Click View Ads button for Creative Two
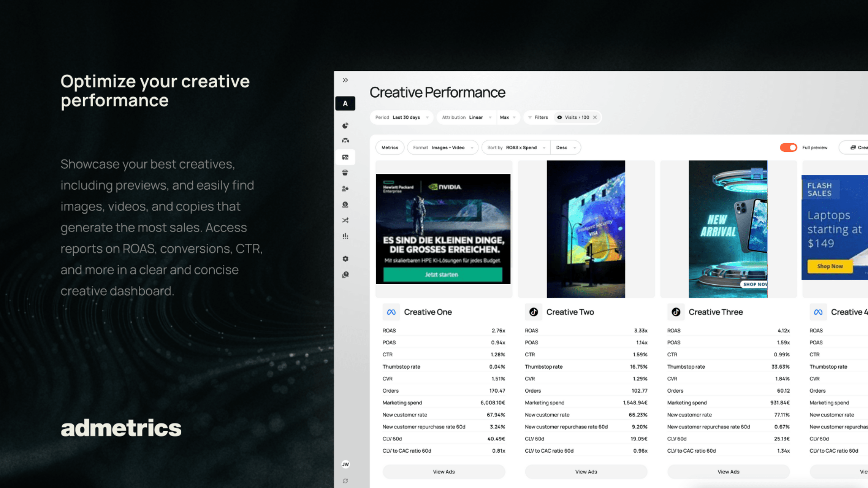The width and height of the screenshot is (868, 488). (x=587, y=471)
